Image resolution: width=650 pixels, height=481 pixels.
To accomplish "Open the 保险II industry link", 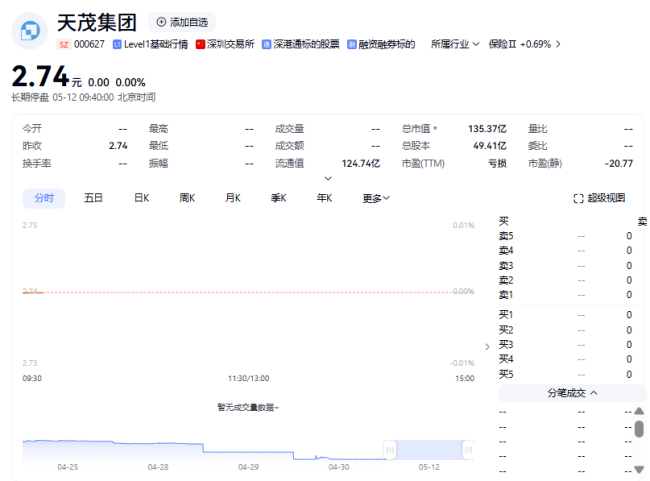I will pos(524,44).
